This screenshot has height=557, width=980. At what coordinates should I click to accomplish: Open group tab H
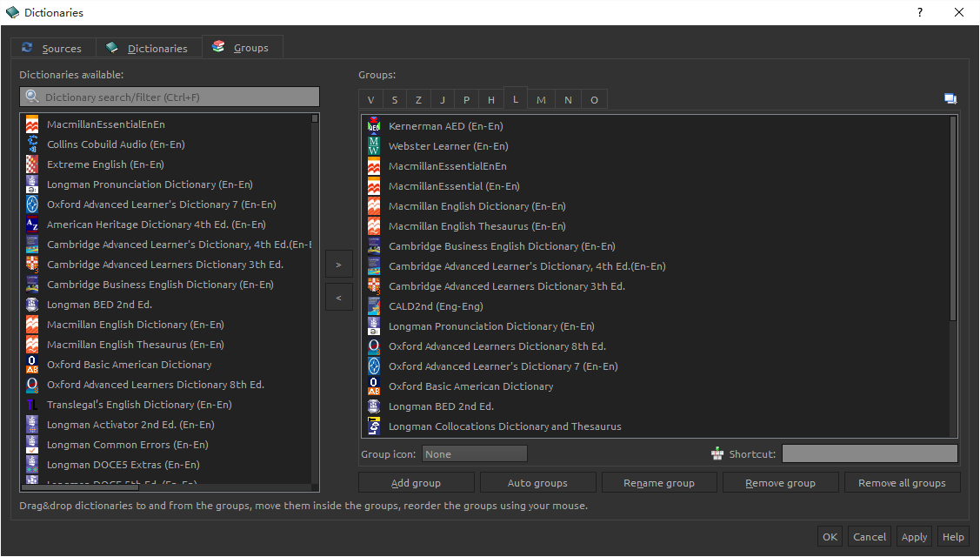(x=491, y=100)
